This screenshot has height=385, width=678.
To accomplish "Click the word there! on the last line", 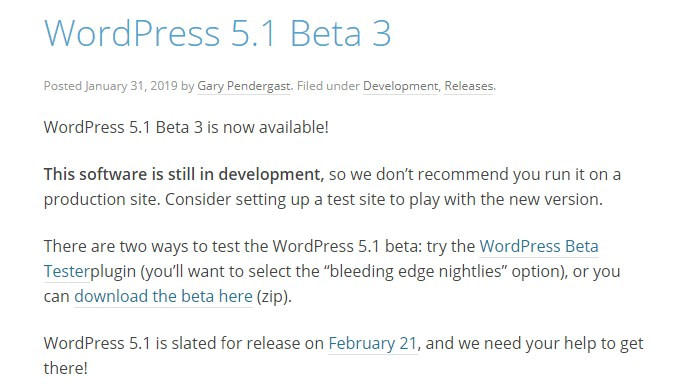I will coord(66,368).
